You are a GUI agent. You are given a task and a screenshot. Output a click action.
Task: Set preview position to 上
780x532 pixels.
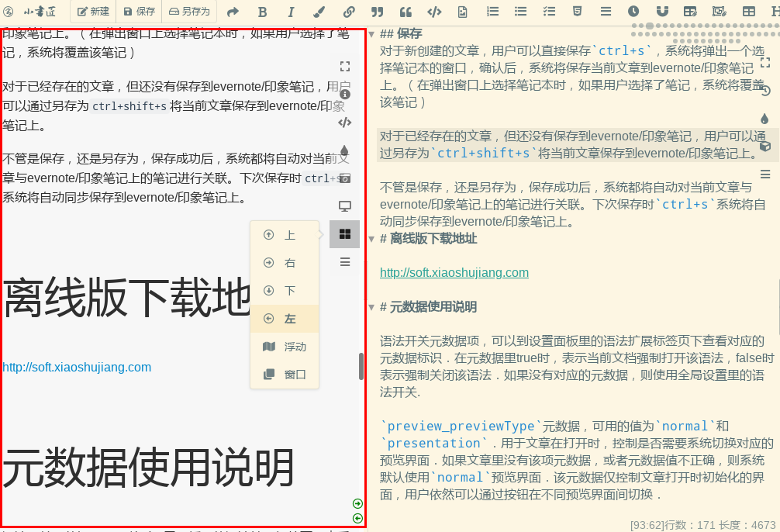(x=285, y=235)
